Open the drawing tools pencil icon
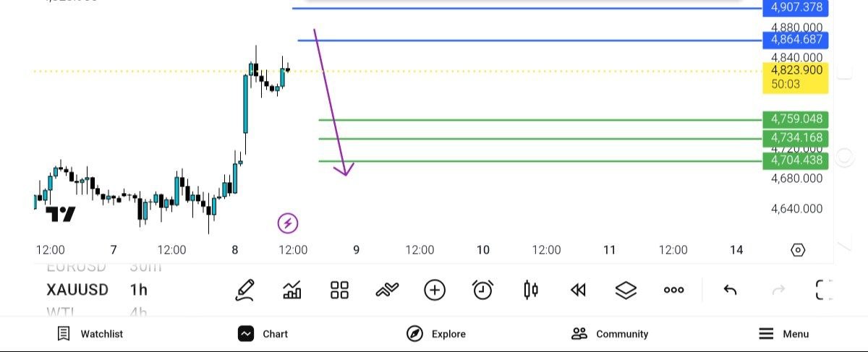This screenshot has width=868, height=352. (245, 290)
